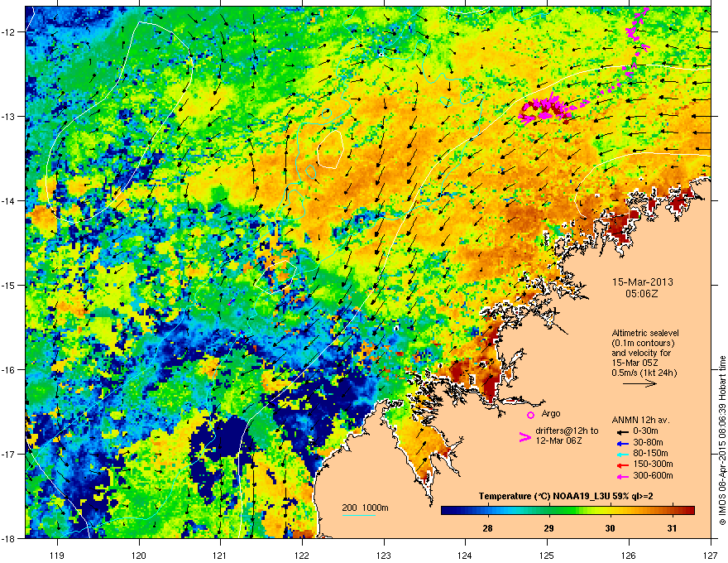728x563 pixels.
Task: Click the Altimetric sealevel caption line
Action: click(x=645, y=333)
